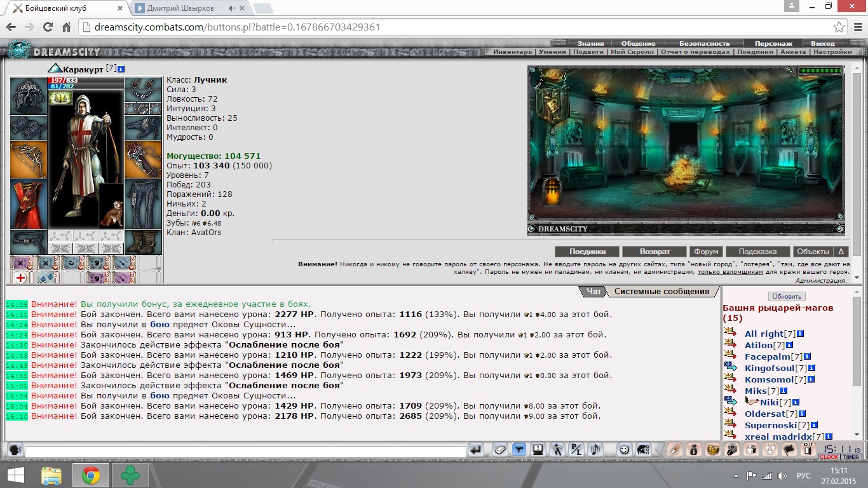Select the gauntlets equipment slot

(29, 128)
